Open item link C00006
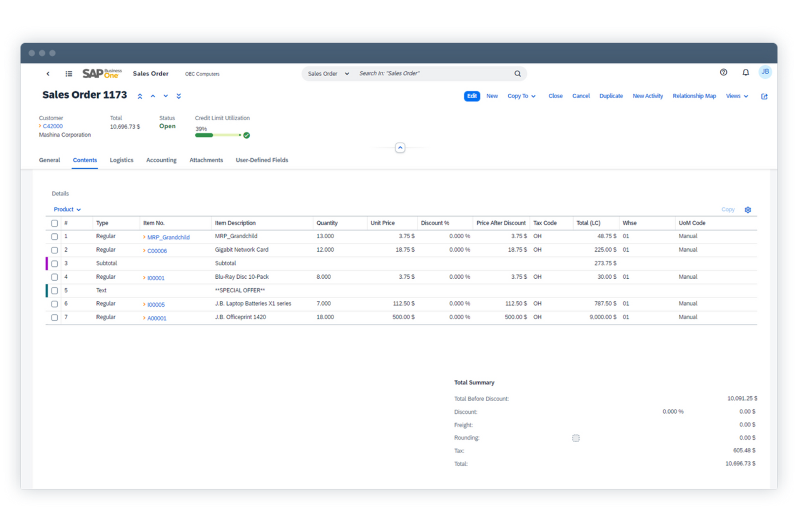The image size is (798, 532). 157,251
